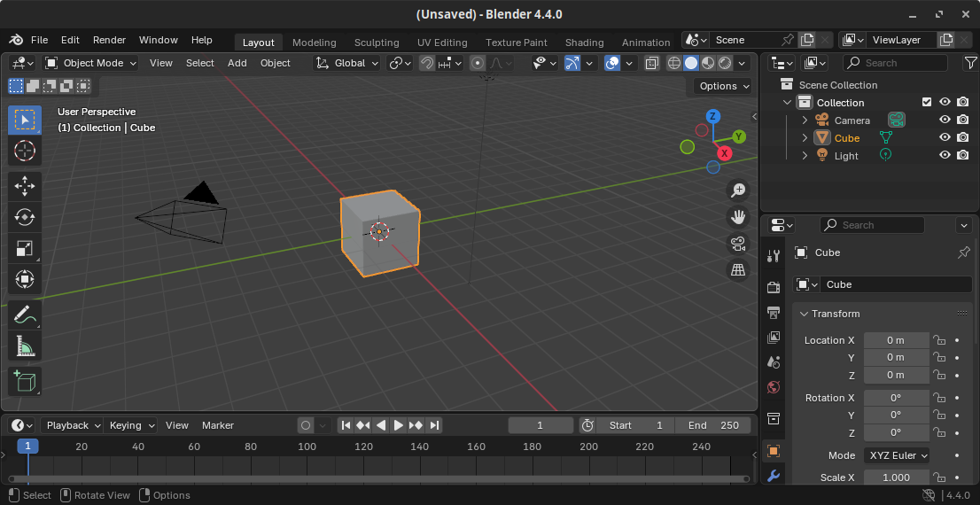Viewport: 980px width, 505px height.
Task: Select the Rotate tool
Action: pos(25,217)
